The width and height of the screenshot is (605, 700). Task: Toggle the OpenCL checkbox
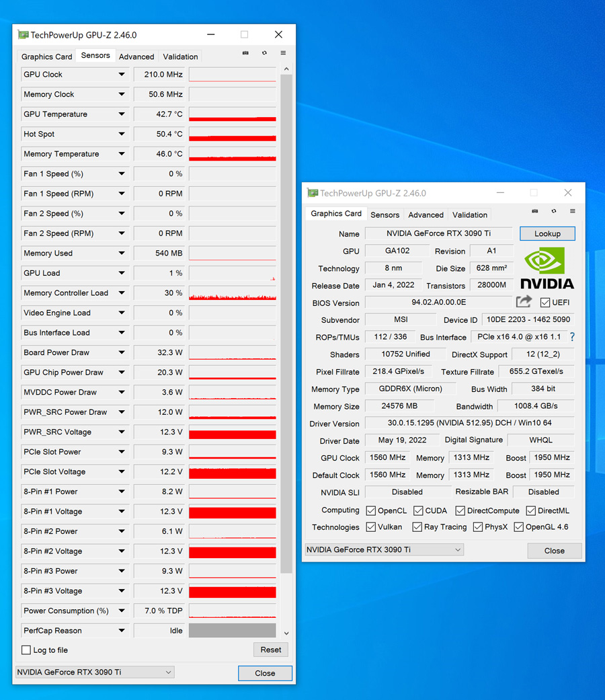pos(371,511)
